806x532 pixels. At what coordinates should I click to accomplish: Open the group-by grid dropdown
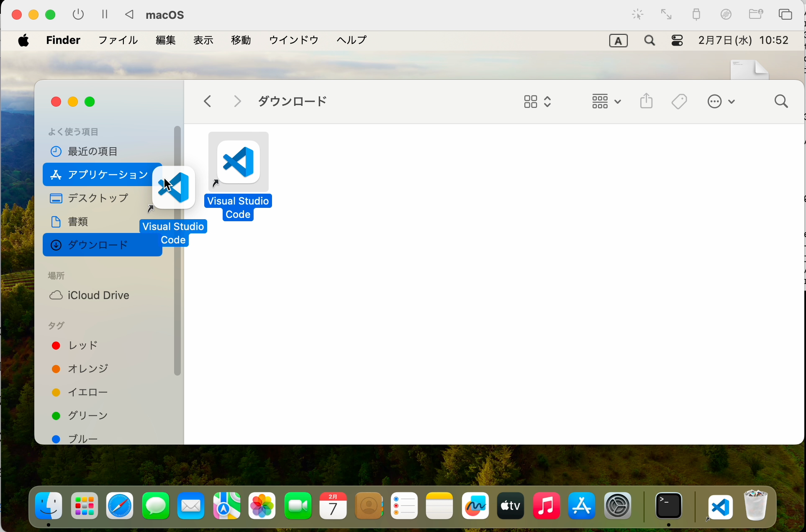coord(606,102)
